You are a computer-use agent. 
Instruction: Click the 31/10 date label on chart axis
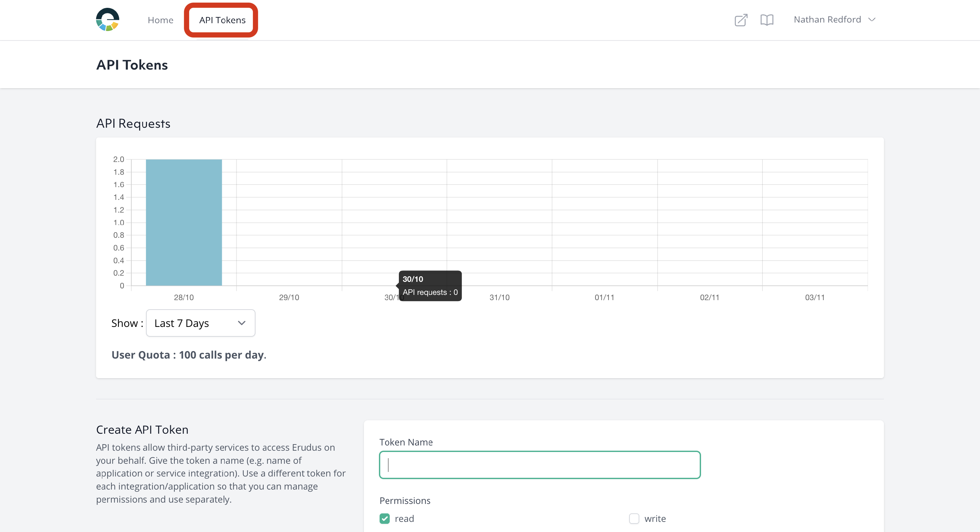click(x=499, y=298)
